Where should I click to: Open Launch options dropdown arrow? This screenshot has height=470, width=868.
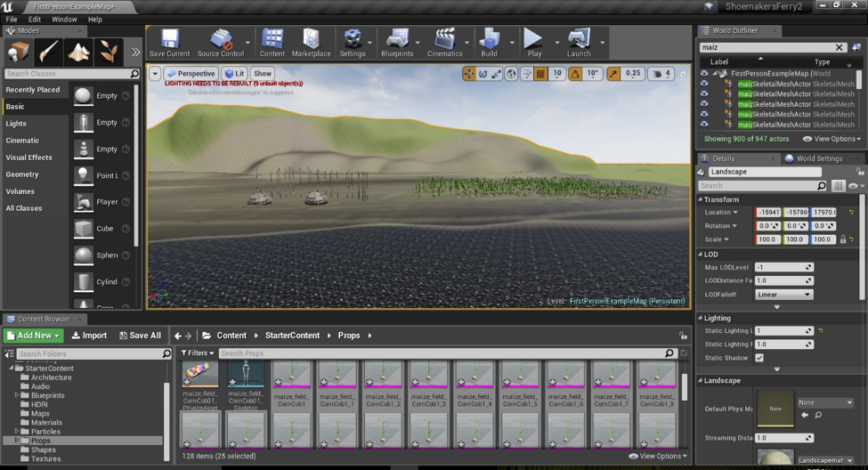(603, 43)
